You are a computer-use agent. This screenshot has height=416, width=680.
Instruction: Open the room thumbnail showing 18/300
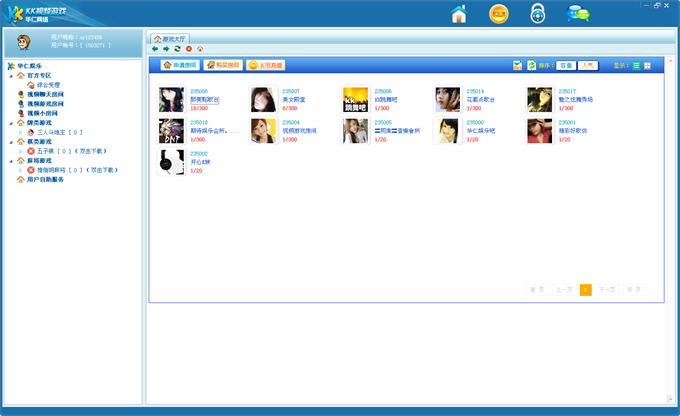[171, 99]
